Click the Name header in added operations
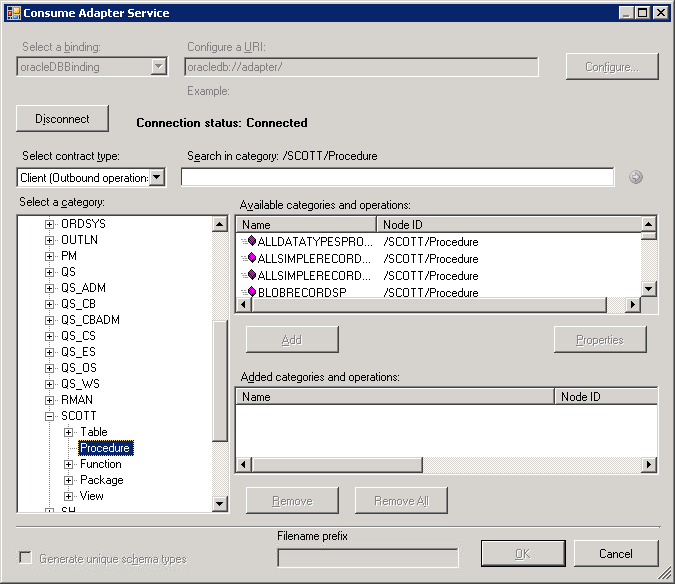Screen dimensions: 675x584 395,396
